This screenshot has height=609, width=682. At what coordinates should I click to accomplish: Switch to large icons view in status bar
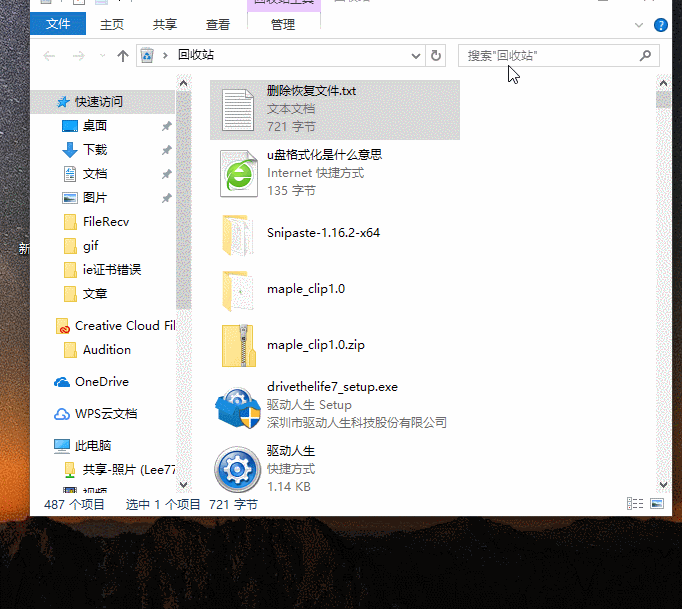coord(659,504)
